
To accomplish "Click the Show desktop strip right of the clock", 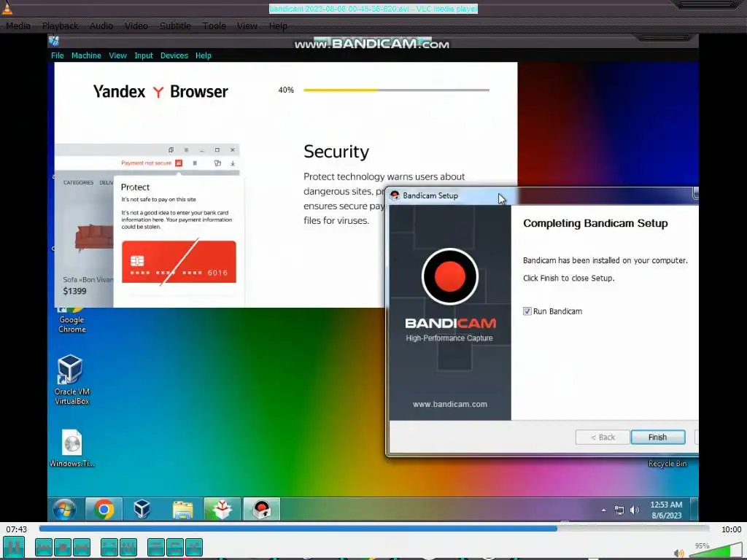I will [694, 510].
